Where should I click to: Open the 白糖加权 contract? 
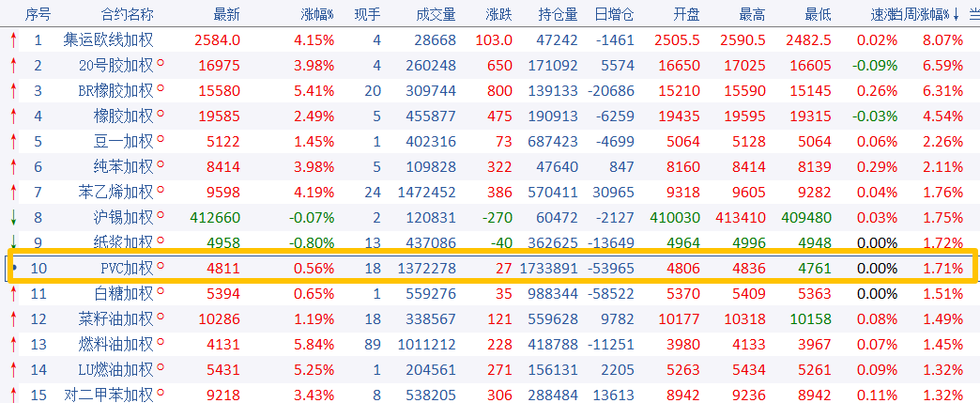pyautogui.click(x=124, y=294)
